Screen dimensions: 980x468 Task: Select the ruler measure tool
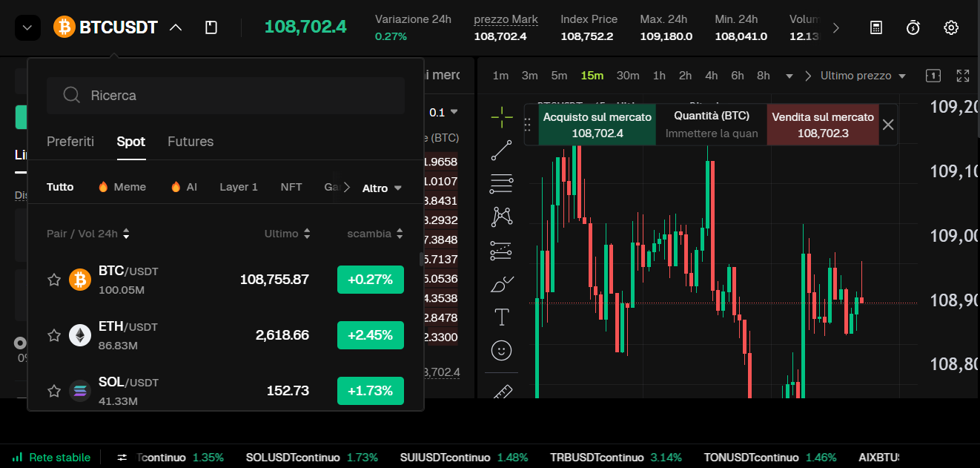coord(502,390)
